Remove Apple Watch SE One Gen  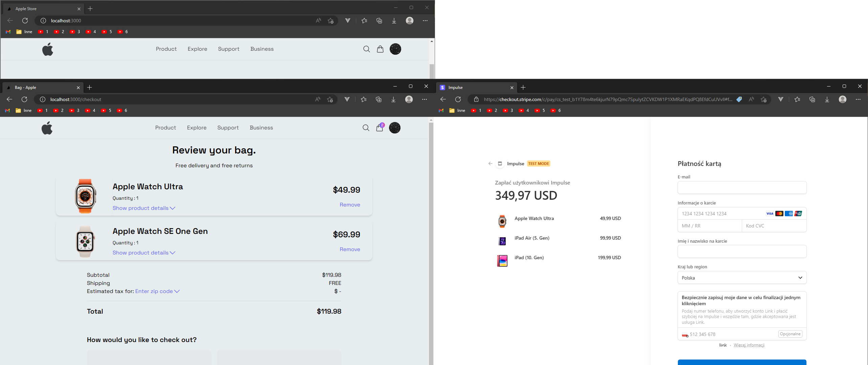tap(350, 249)
